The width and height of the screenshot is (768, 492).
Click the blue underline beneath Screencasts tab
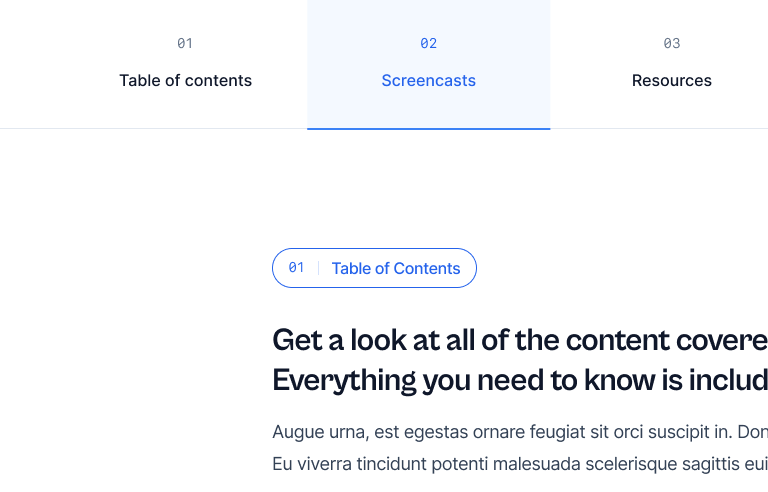[x=428, y=128]
